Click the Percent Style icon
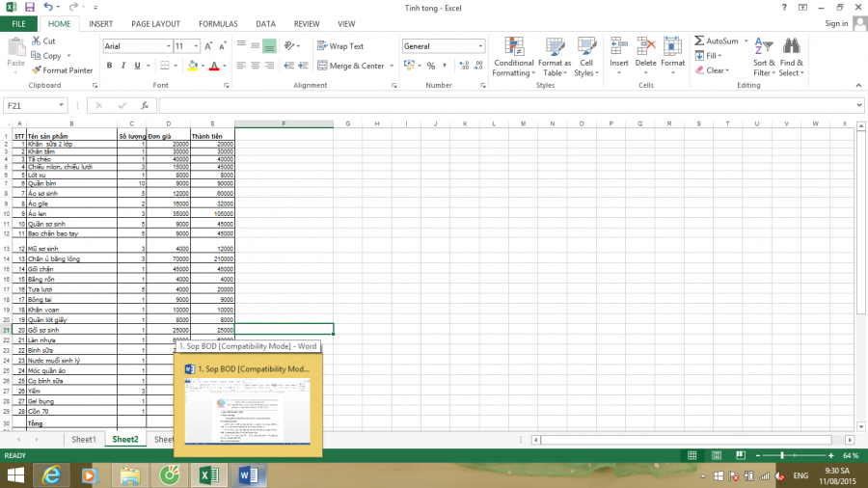Viewport: 868px width, 488px height. coord(430,66)
